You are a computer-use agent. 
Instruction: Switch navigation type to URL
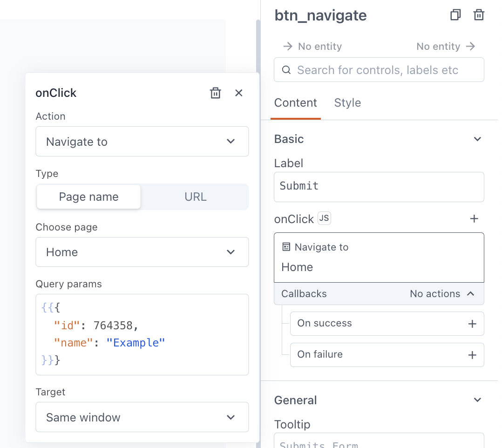point(195,197)
